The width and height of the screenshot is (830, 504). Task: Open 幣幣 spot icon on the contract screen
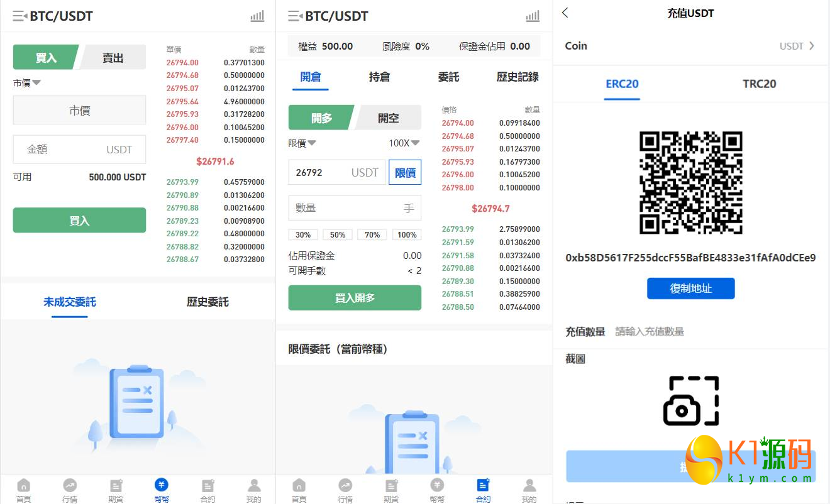[437, 486]
